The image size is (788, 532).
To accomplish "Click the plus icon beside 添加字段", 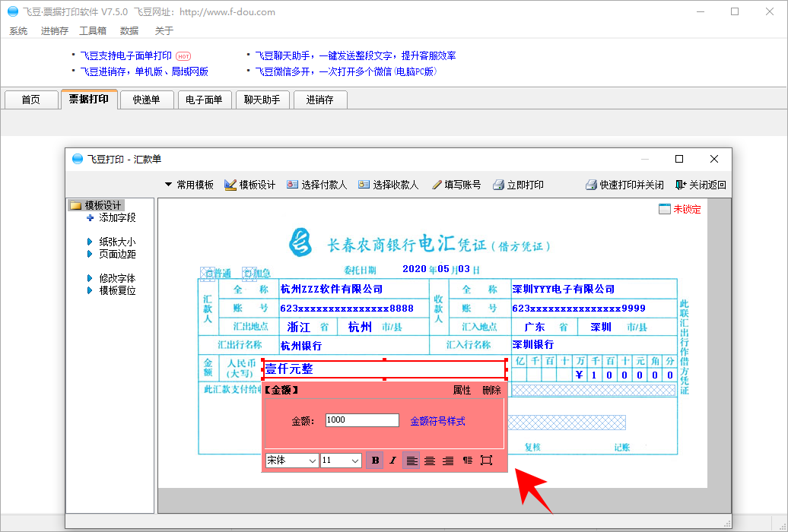I will pos(90,217).
